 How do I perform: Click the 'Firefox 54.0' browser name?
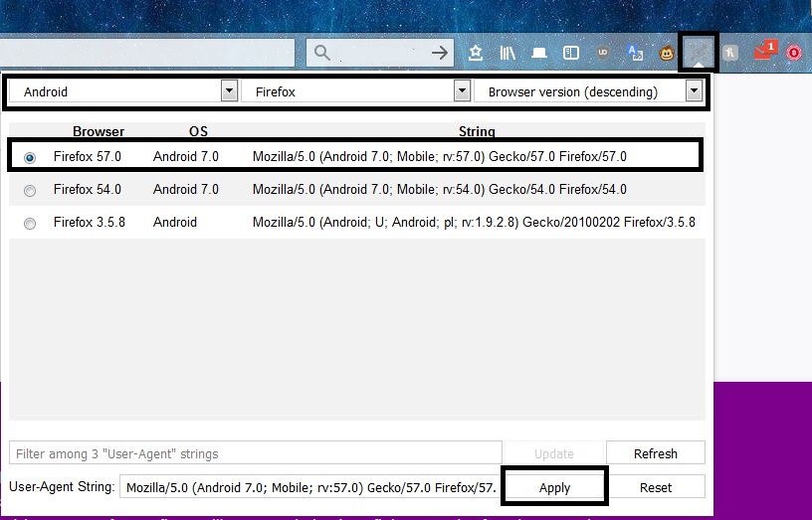click(87, 189)
